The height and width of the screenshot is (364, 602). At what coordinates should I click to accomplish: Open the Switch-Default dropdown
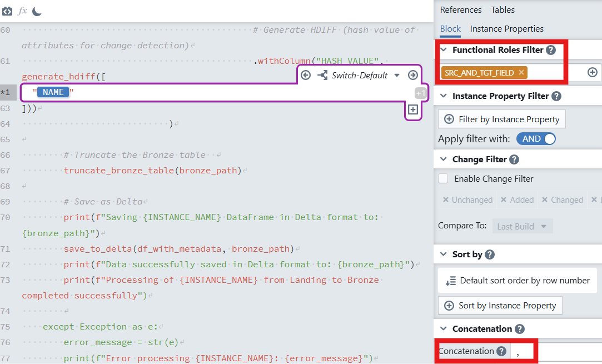coord(396,76)
